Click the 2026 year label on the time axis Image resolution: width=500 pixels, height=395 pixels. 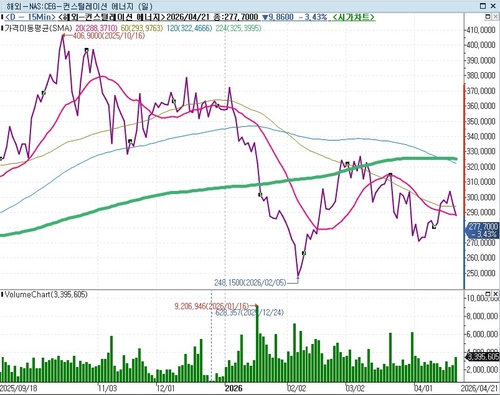[x=233, y=388]
